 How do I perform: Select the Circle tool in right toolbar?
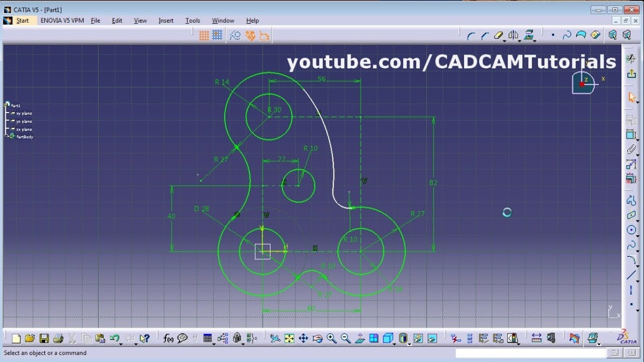coord(631,230)
